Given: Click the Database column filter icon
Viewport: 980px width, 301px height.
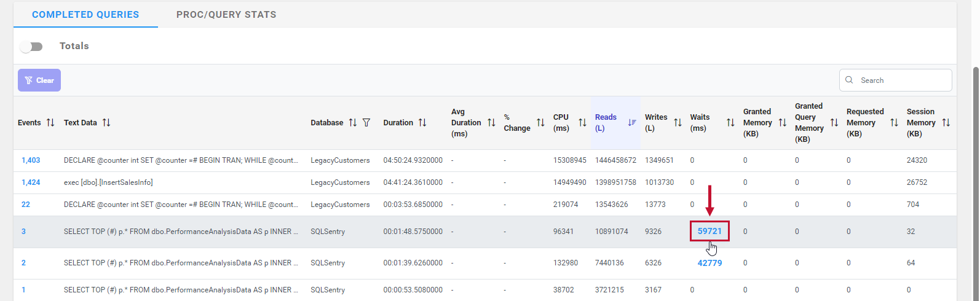Looking at the screenshot, I should click(366, 123).
